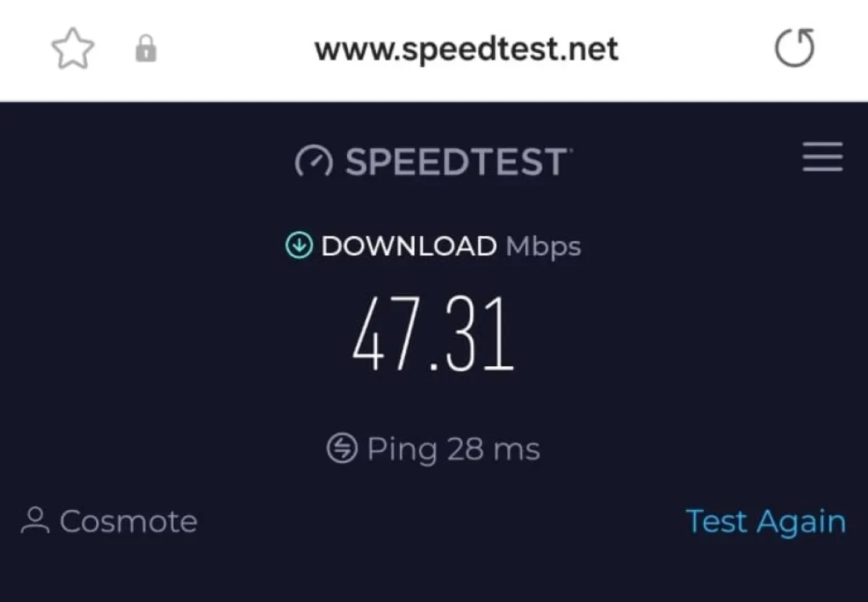Click the 47.31 download speed result
This screenshot has height=602, width=868.
434,335
